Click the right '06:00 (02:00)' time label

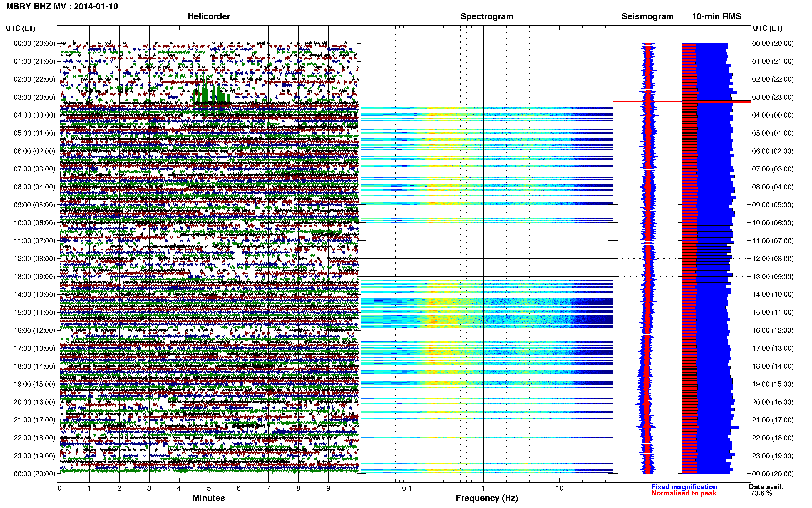point(773,151)
